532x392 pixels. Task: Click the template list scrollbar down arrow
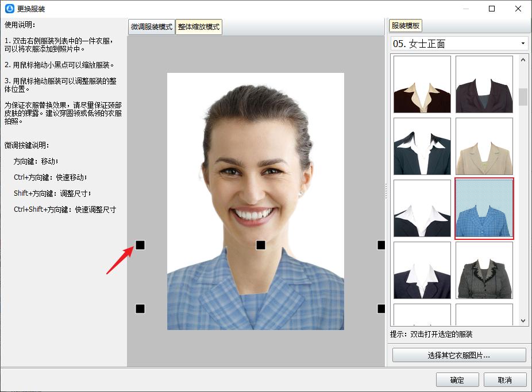523,320
